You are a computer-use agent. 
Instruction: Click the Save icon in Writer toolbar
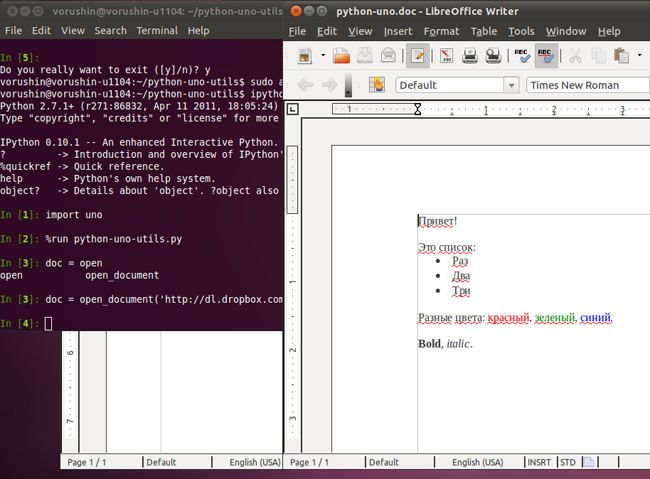point(365,56)
